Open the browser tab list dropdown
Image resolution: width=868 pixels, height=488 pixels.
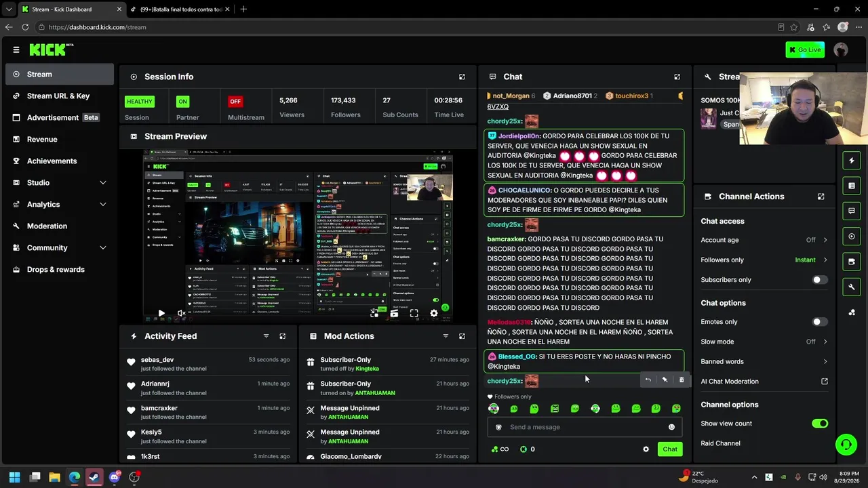coord(9,9)
